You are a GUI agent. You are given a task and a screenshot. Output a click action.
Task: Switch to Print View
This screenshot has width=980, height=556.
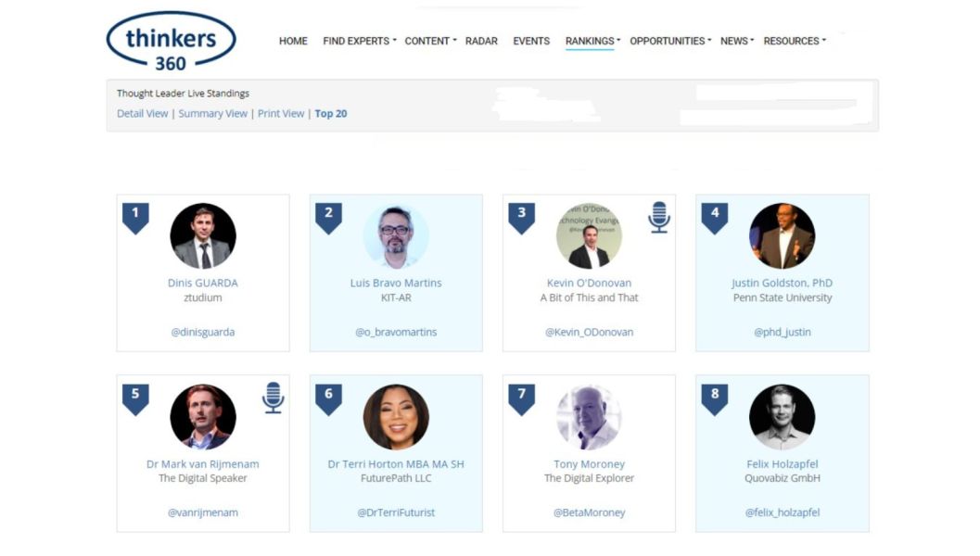click(x=281, y=113)
